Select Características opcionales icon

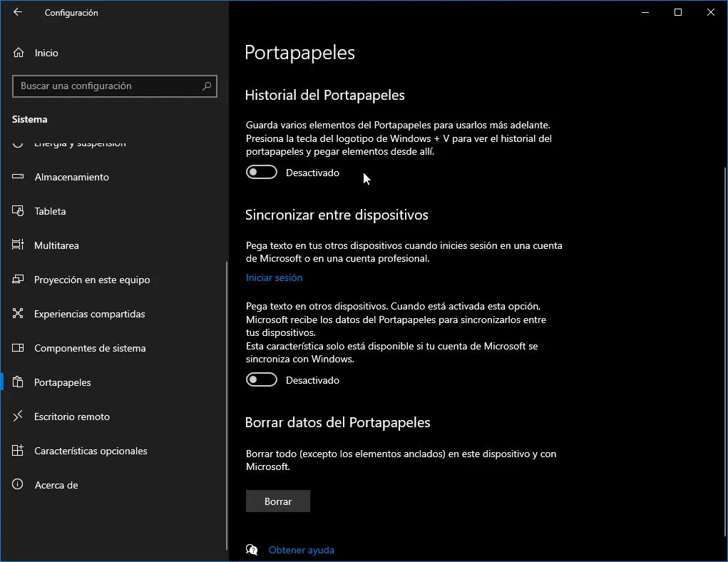[18, 451]
